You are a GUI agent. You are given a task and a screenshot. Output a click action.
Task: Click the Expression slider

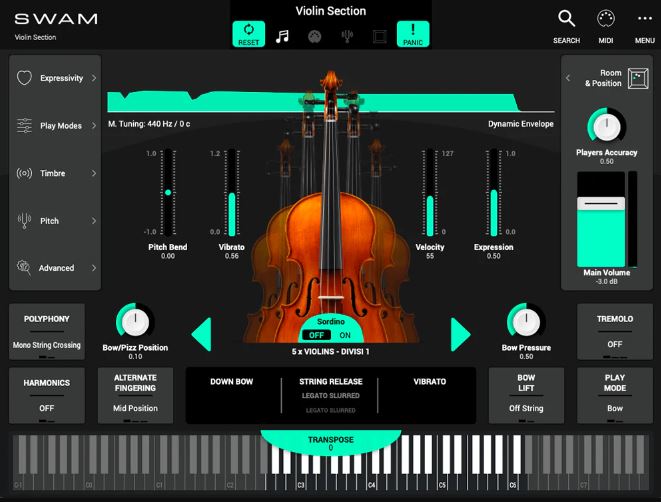pos(494,192)
